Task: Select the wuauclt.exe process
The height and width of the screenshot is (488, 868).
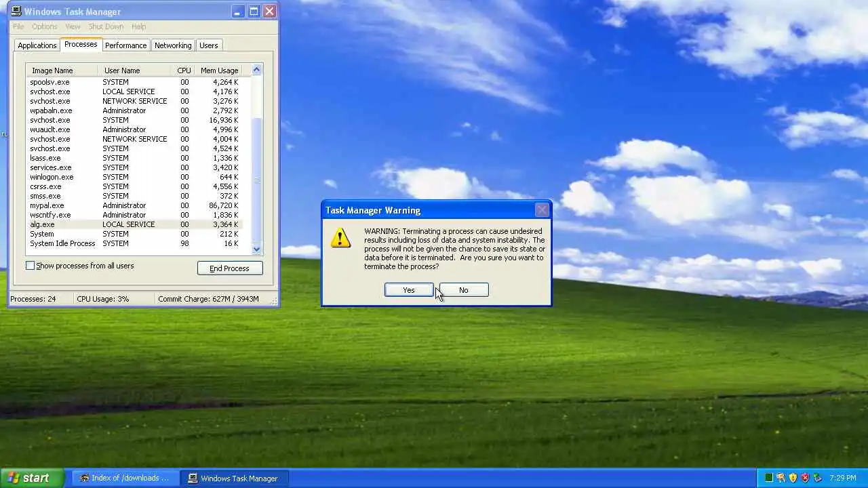Action: (x=134, y=129)
